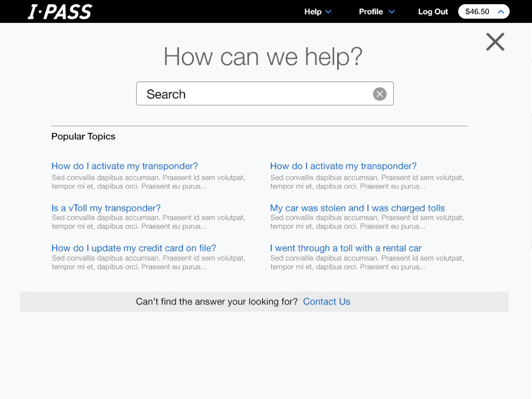Collapse the $46.50 balance pill

point(484,12)
